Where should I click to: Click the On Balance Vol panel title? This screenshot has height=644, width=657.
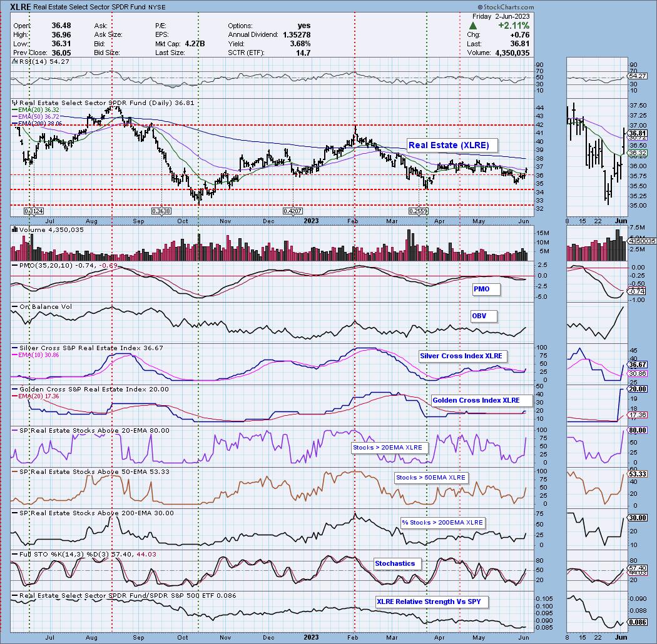pyautogui.click(x=42, y=307)
